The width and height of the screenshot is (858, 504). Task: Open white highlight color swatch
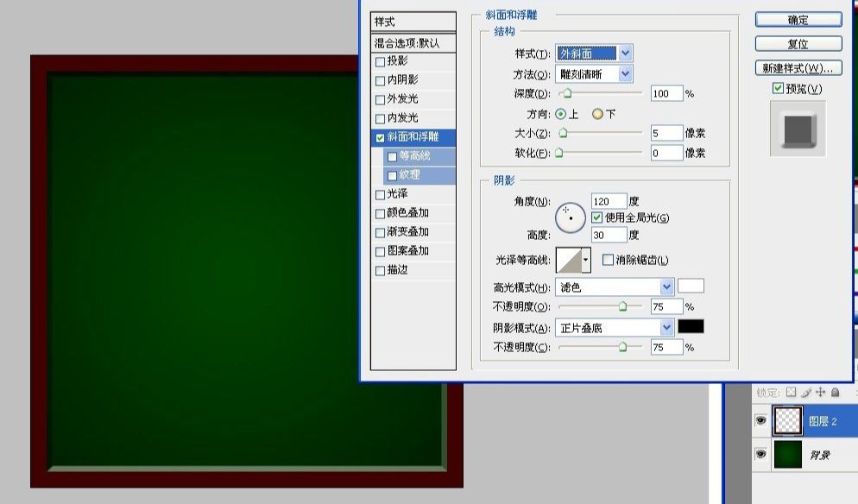(691, 286)
